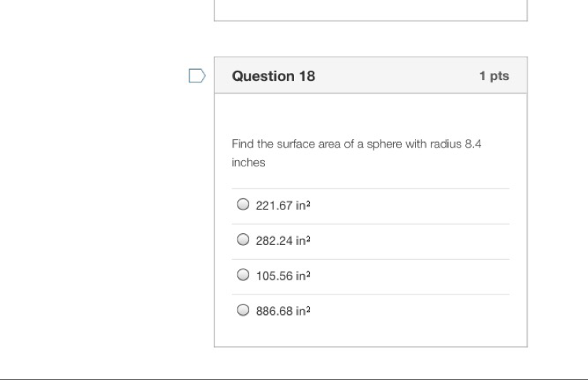Choose the 282.24 in² radio option
588x380 pixels.
[x=243, y=240]
